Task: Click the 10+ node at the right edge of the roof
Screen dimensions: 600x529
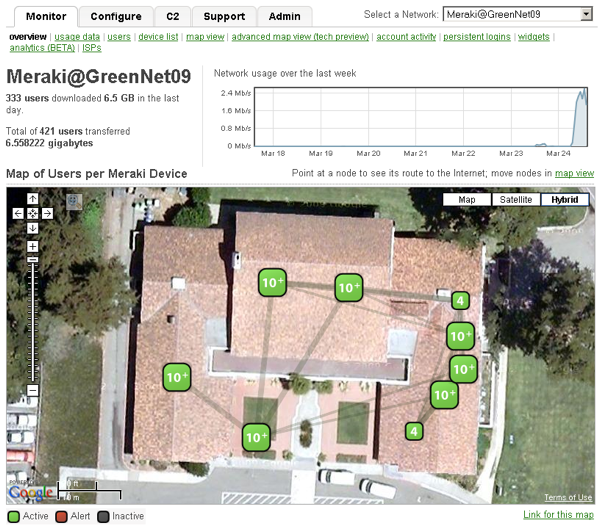Action: click(463, 369)
